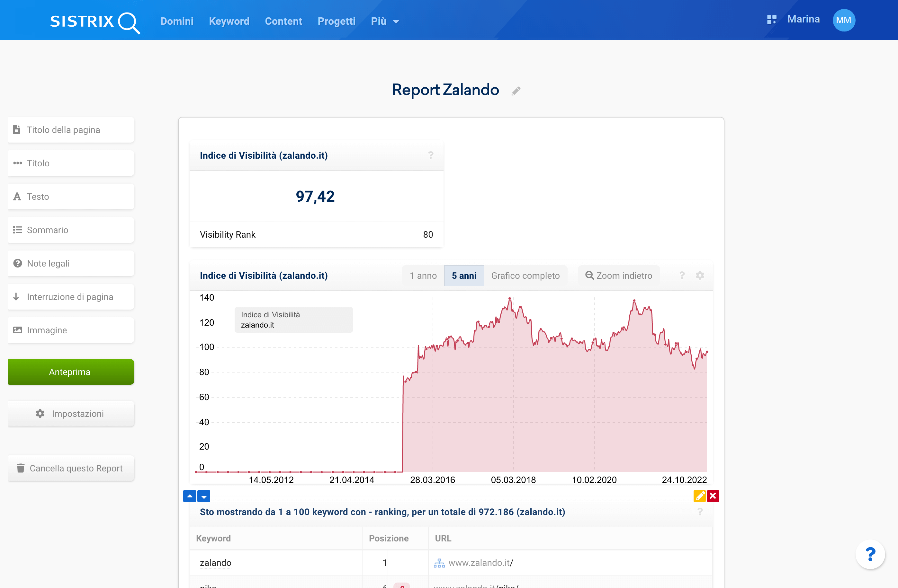Open Impostazioni settings
The width and height of the screenshot is (898, 588).
click(71, 414)
